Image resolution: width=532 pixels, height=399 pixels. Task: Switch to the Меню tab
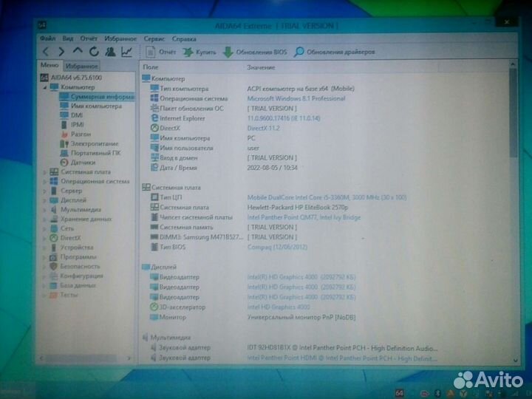(x=50, y=65)
